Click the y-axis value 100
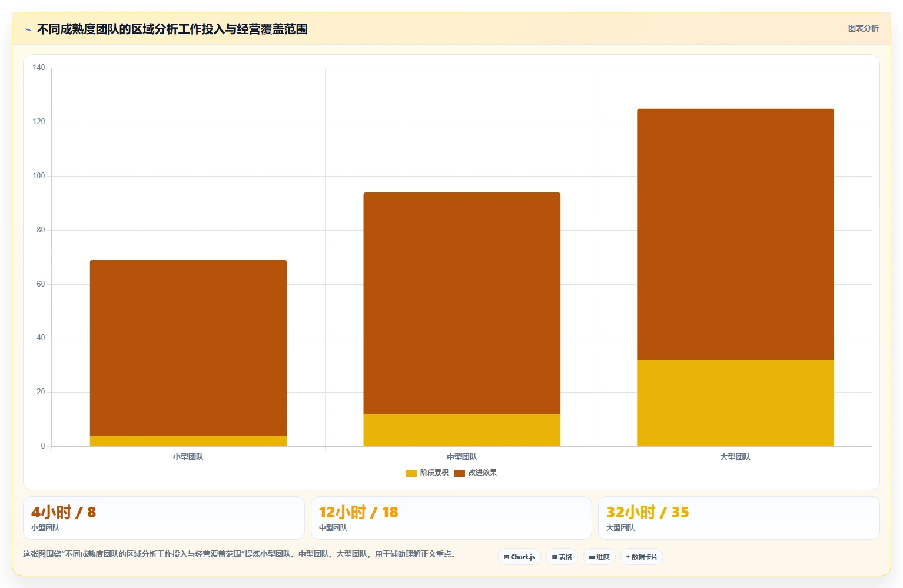The image size is (903, 588). pos(39,176)
